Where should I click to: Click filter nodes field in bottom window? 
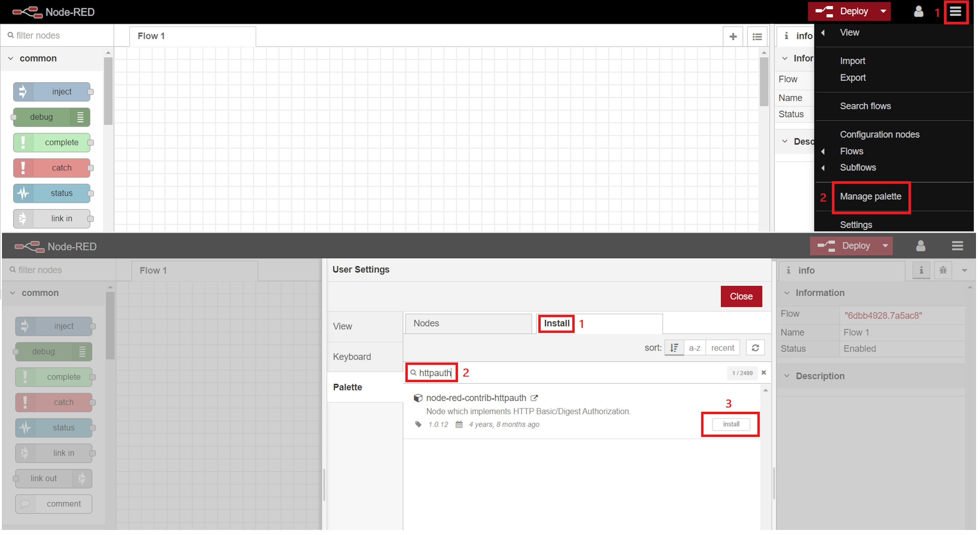tap(59, 270)
